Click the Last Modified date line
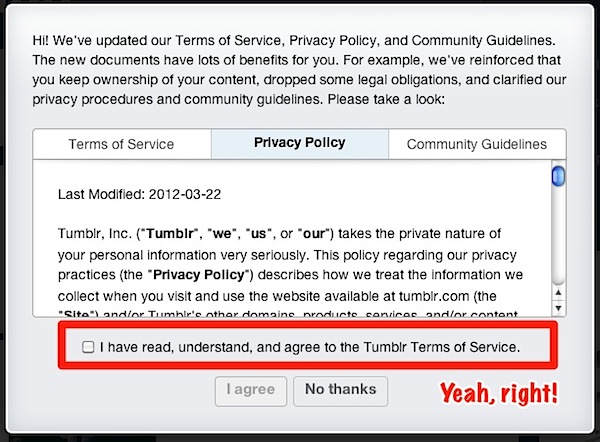600x442 pixels. 139,194
